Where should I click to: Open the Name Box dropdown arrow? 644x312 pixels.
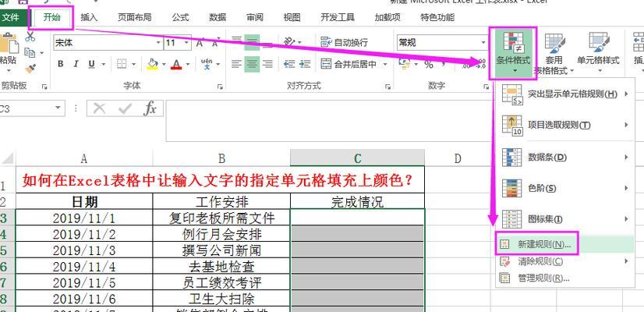58,108
